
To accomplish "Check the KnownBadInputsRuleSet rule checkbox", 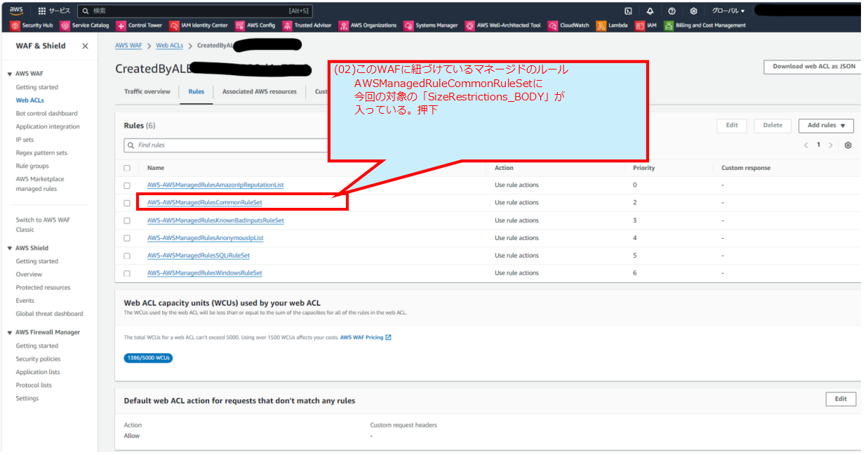I will point(127,220).
